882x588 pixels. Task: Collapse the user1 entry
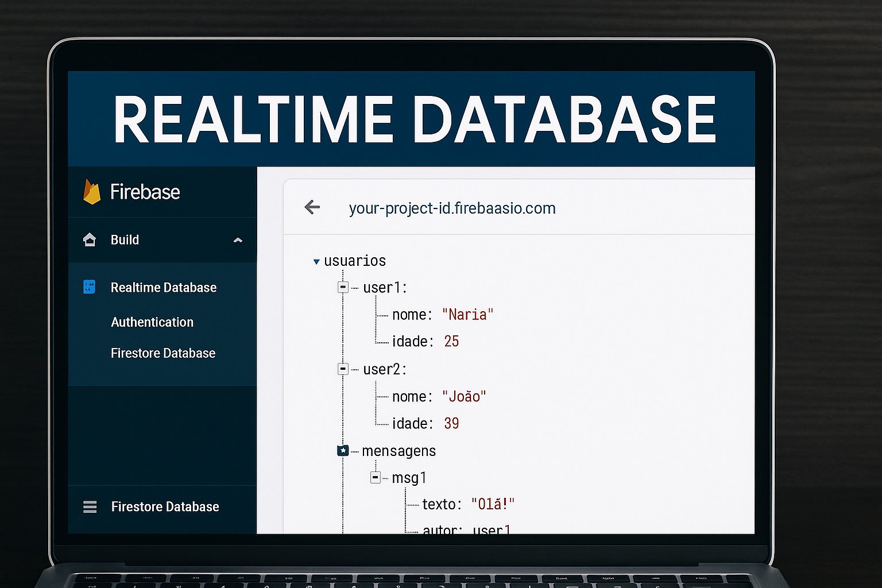[x=343, y=287]
